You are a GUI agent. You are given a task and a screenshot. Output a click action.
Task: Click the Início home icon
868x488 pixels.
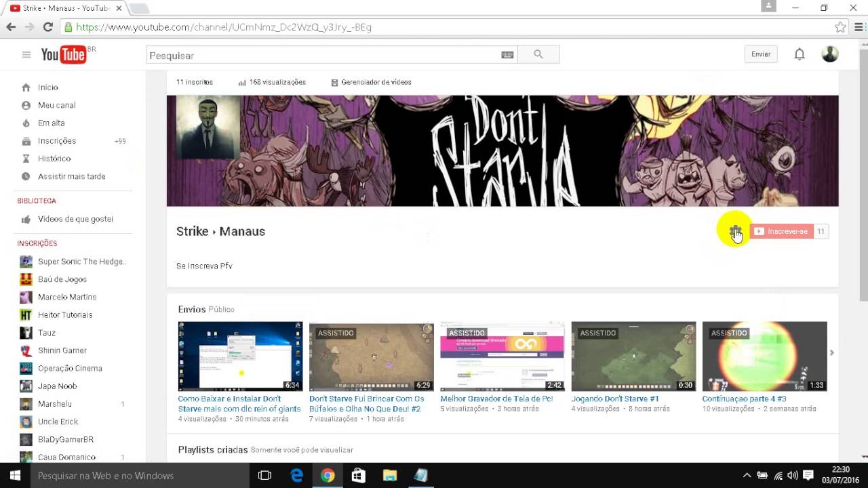coord(26,87)
